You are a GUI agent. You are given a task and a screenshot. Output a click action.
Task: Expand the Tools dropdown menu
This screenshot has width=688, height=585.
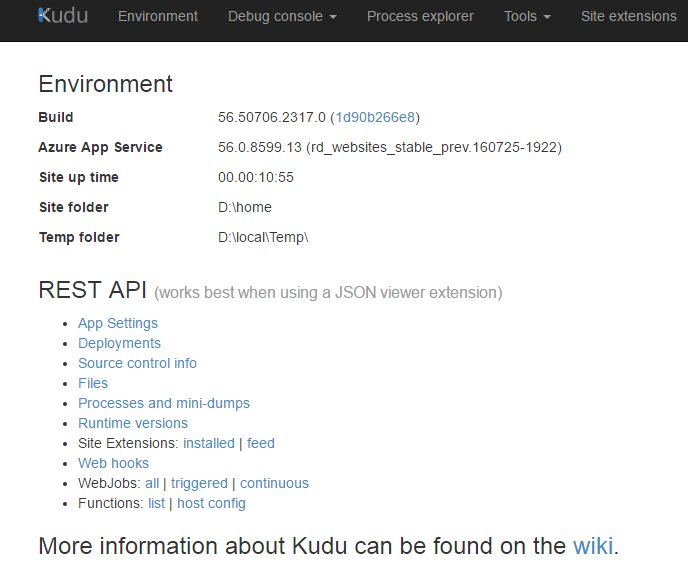point(527,16)
